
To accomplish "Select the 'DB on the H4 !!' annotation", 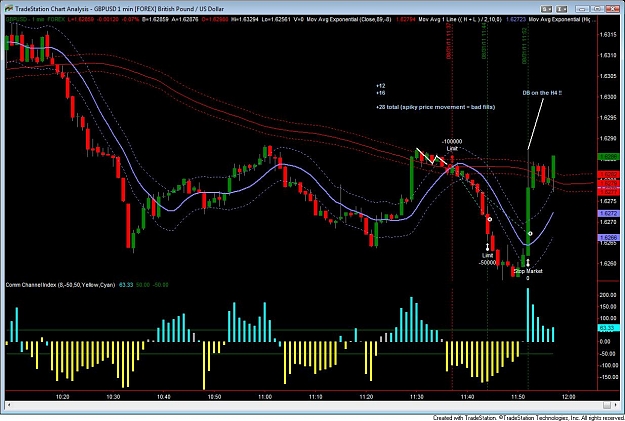I will pyautogui.click(x=542, y=93).
